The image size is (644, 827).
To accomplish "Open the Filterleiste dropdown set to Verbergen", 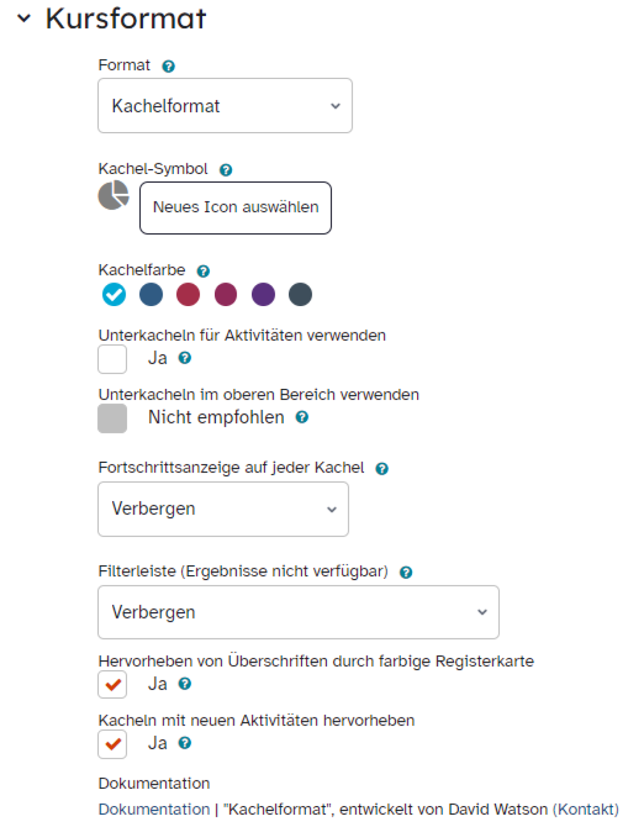I will (298, 612).
